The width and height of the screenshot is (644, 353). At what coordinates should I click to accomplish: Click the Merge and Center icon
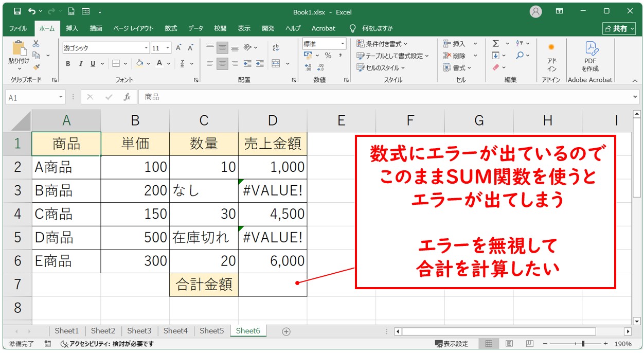click(276, 64)
